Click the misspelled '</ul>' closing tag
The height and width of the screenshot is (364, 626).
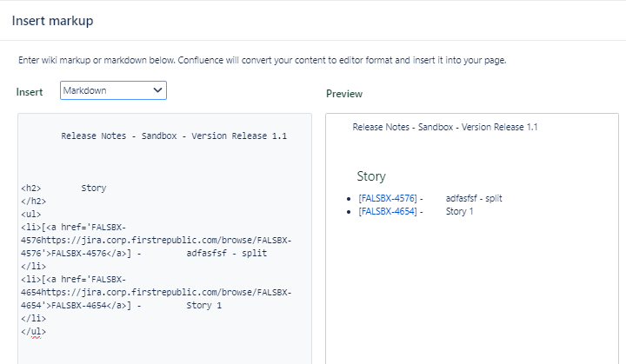click(x=34, y=332)
